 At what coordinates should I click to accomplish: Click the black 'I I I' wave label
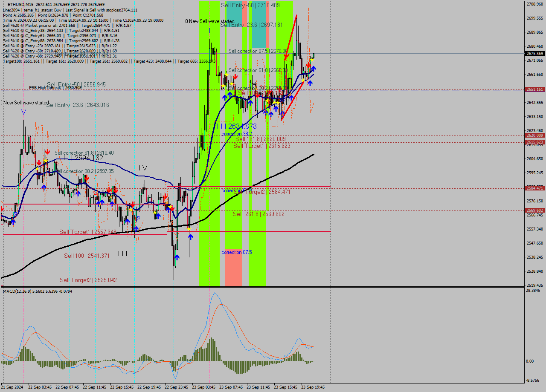122,254
